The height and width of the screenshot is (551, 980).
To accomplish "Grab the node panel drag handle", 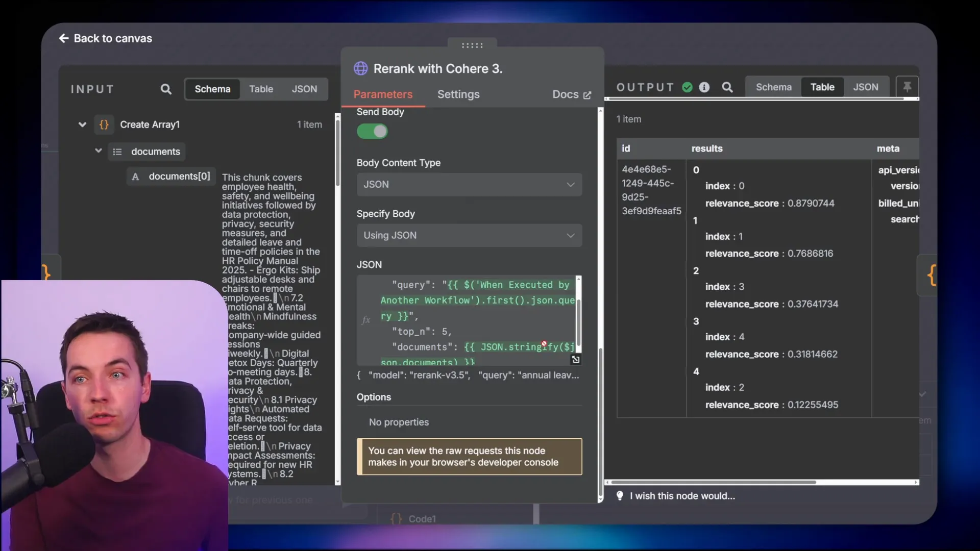I will 472,45.
